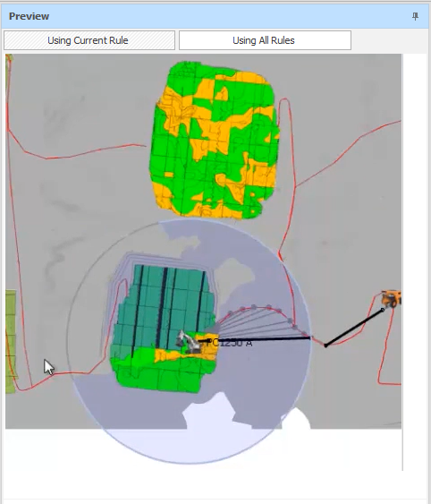Viewport: 431px width, 504px height.
Task: Click the PC1250 A equipment label
Action: (x=229, y=343)
